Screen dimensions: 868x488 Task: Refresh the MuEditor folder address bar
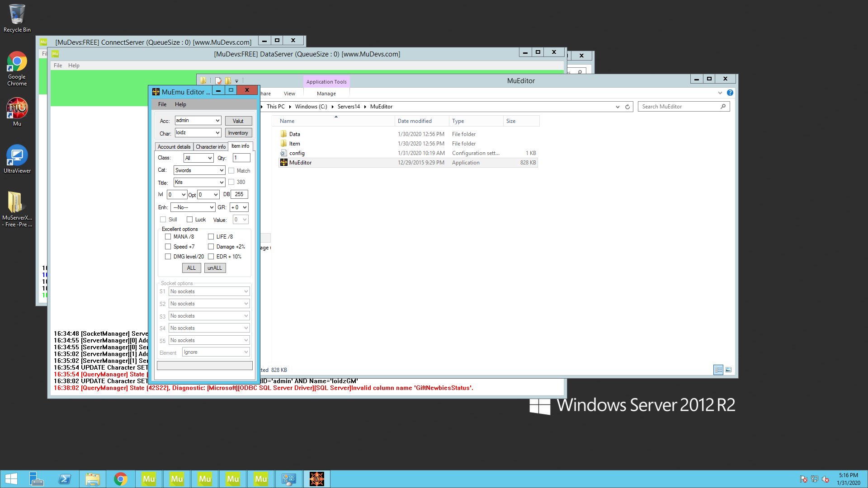pyautogui.click(x=627, y=107)
